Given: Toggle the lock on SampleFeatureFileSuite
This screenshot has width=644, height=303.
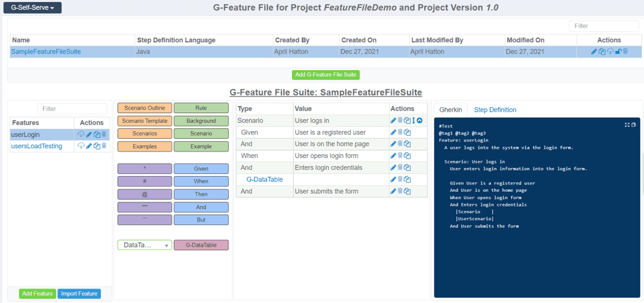Looking at the screenshot, I should point(618,52).
